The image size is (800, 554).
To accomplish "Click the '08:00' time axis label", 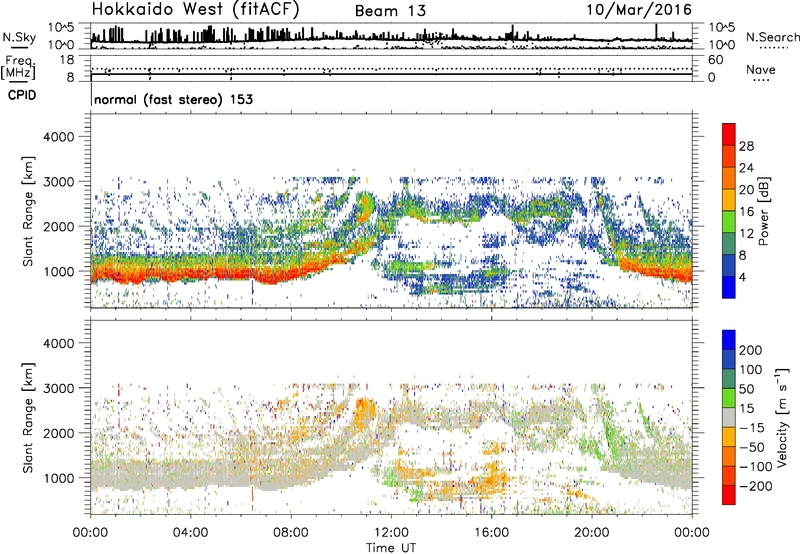I will (x=291, y=533).
